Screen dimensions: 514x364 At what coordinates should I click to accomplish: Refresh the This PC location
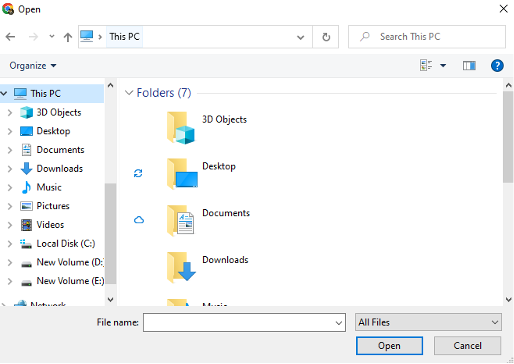(326, 37)
